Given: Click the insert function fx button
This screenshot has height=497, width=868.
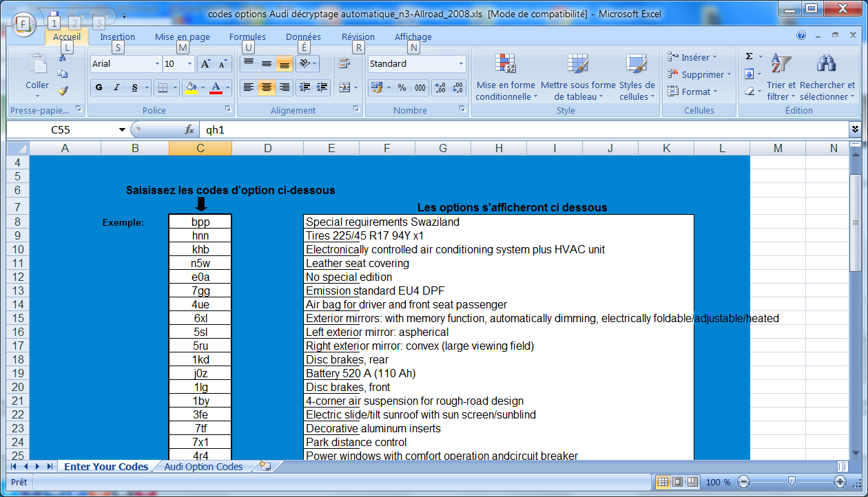Looking at the screenshot, I should click(x=189, y=129).
